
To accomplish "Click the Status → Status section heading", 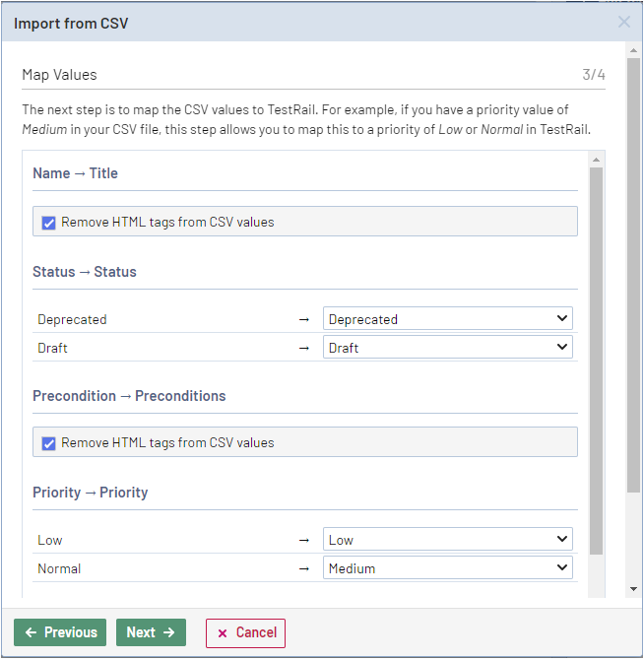I will [x=85, y=272].
